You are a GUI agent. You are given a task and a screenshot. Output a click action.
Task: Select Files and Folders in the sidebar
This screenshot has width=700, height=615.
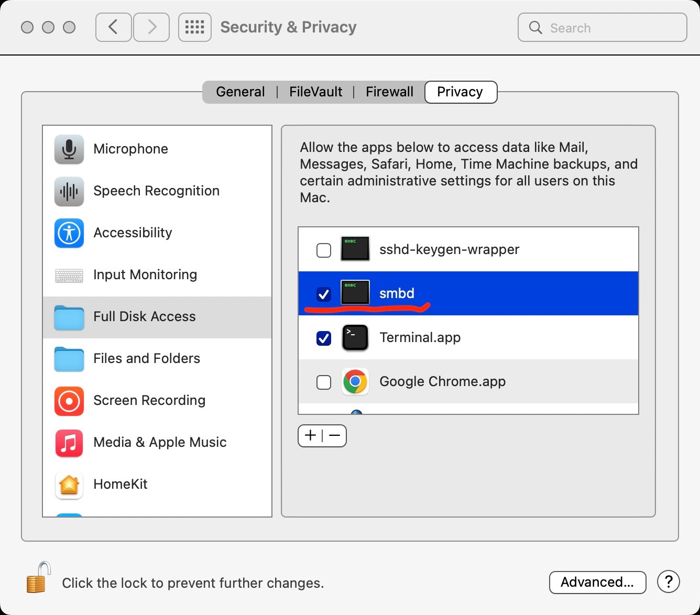click(x=147, y=359)
